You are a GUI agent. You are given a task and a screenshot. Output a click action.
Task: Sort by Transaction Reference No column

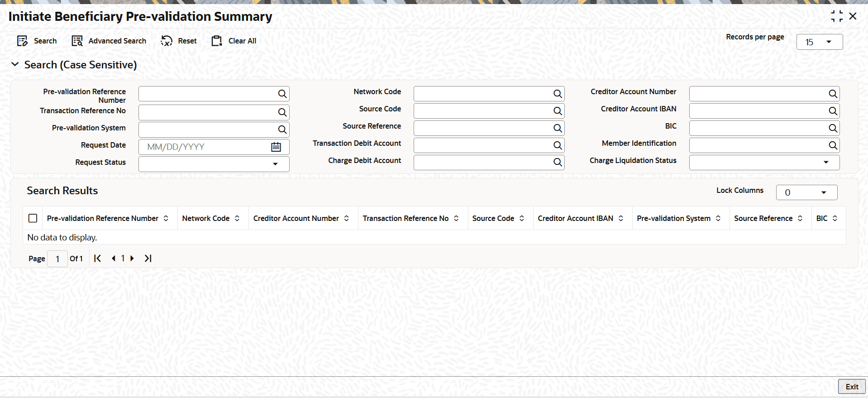456,218
